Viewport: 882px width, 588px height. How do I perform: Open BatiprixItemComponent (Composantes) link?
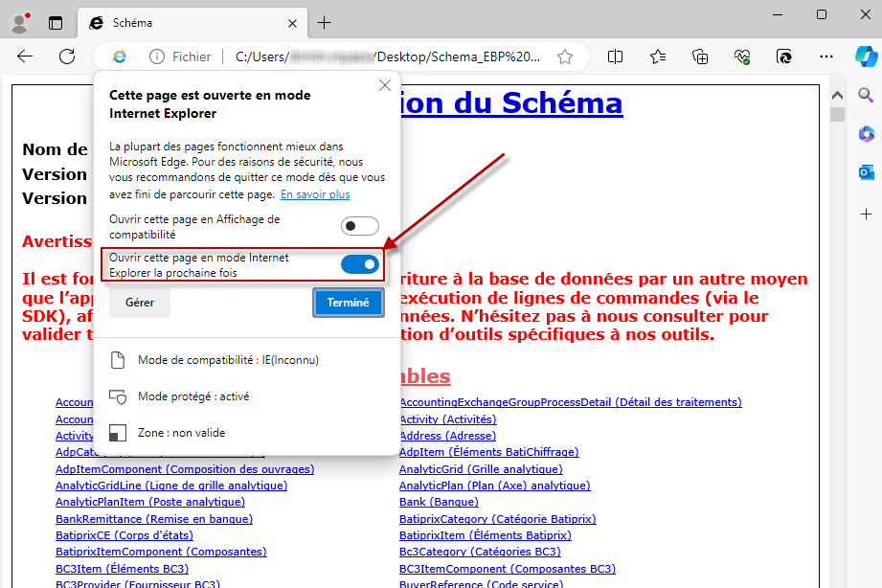[x=162, y=552]
